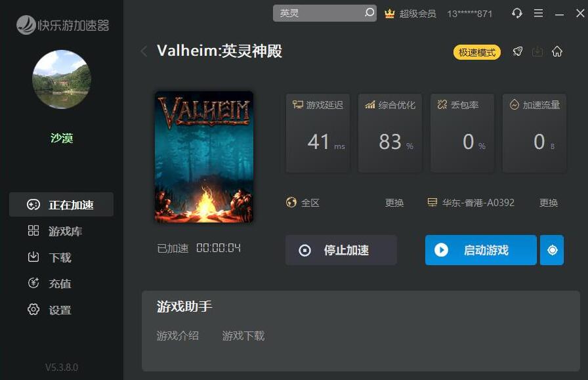The height and width of the screenshot is (380, 588).
Task: Click the rocket boost icon
Action: pyautogui.click(x=518, y=51)
